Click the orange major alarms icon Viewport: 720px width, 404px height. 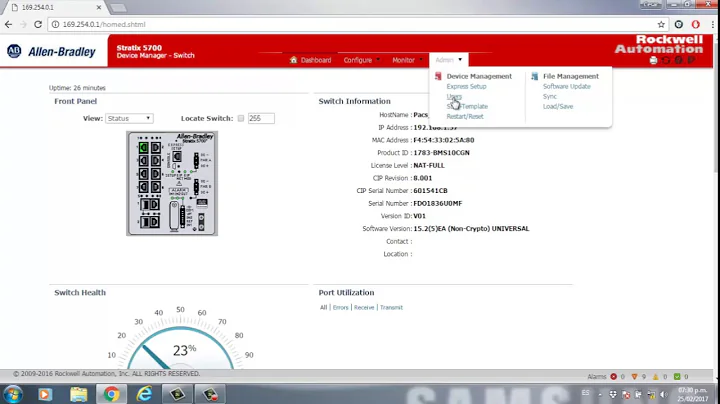[635, 376]
